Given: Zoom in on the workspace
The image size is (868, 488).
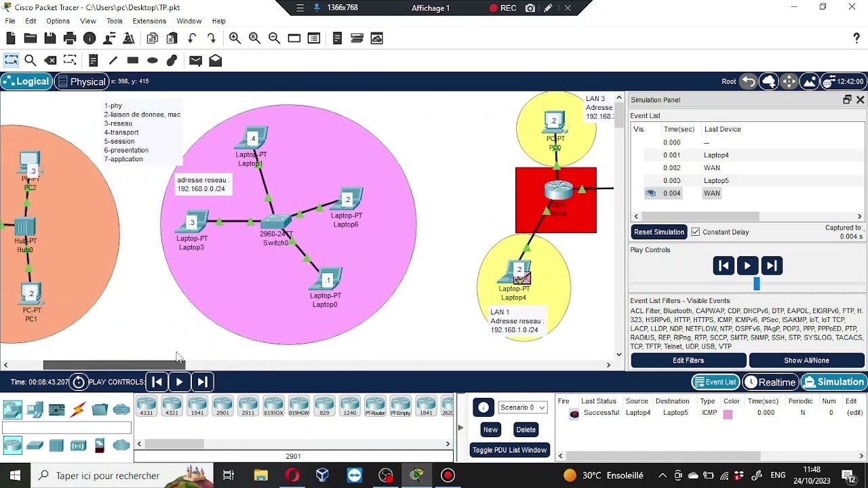Looking at the screenshot, I should (235, 39).
